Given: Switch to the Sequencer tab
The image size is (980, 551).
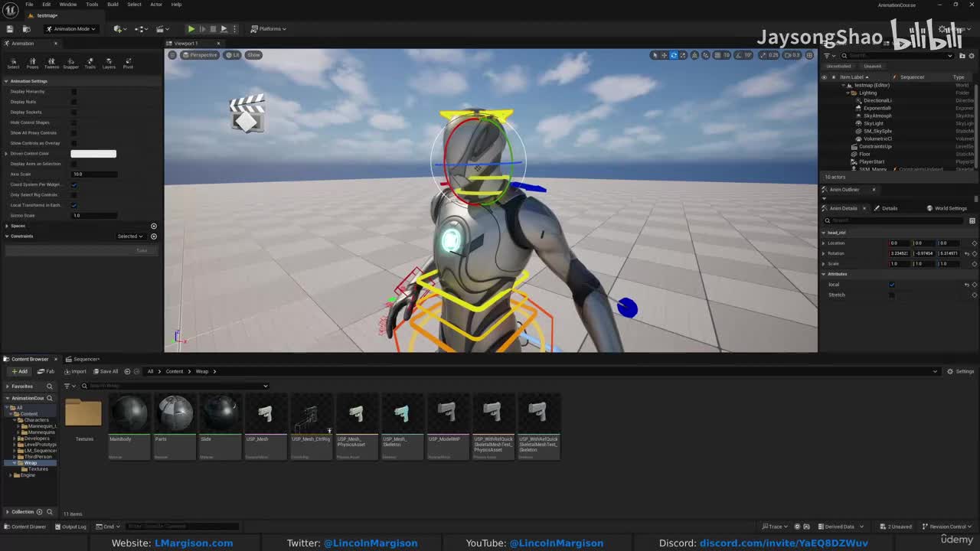Looking at the screenshot, I should coord(85,359).
